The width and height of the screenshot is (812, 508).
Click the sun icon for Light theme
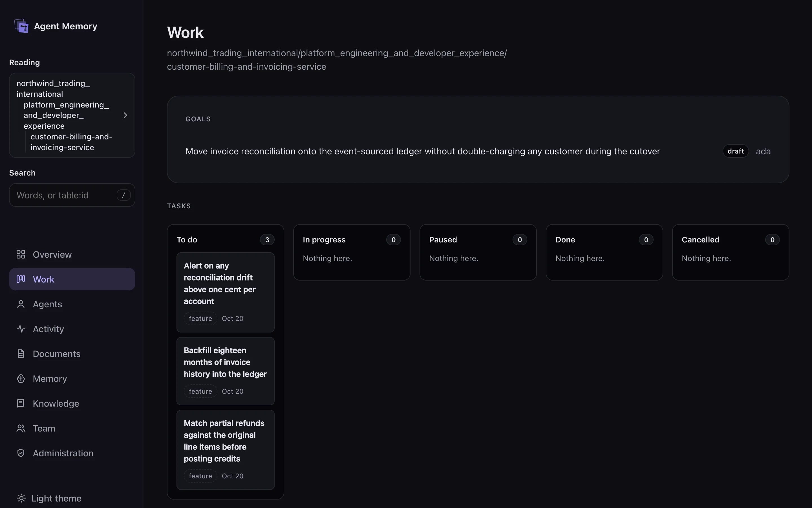click(21, 498)
